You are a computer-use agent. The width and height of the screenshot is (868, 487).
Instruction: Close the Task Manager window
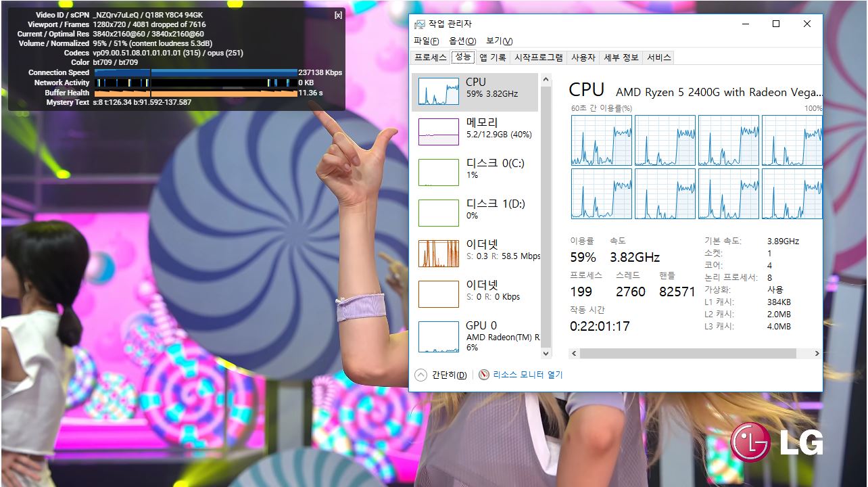pos(807,24)
